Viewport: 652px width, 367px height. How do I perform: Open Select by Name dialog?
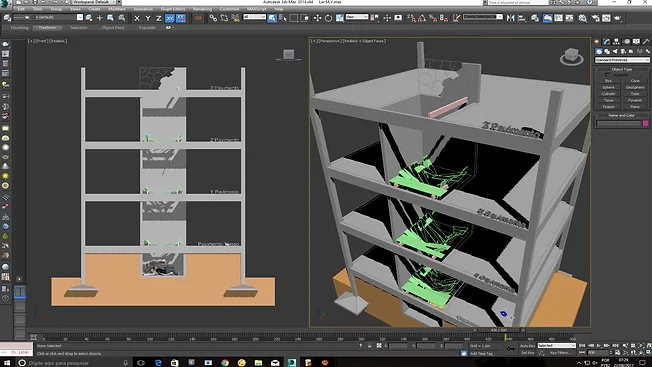(x=283, y=18)
